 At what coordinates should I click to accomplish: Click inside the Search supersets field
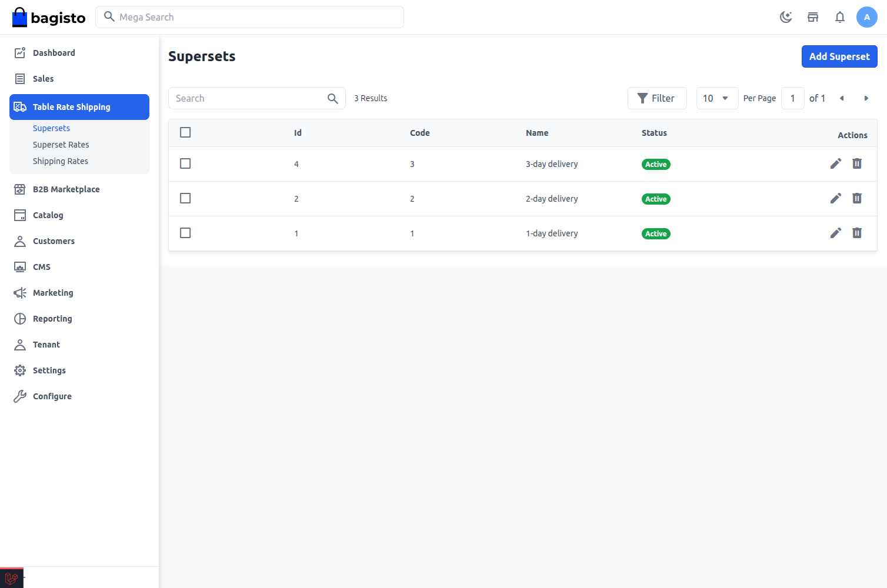point(247,98)
